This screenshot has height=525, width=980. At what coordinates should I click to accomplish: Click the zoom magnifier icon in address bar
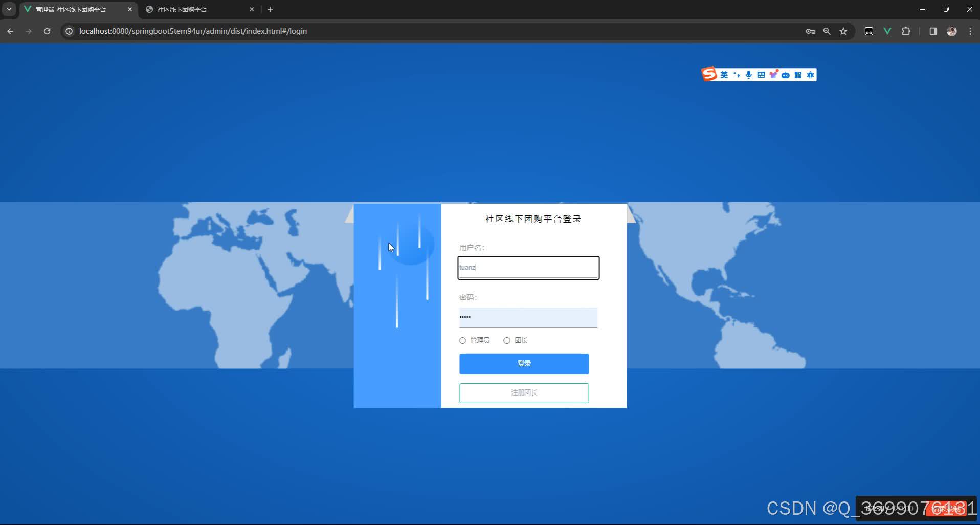[827, 31]
